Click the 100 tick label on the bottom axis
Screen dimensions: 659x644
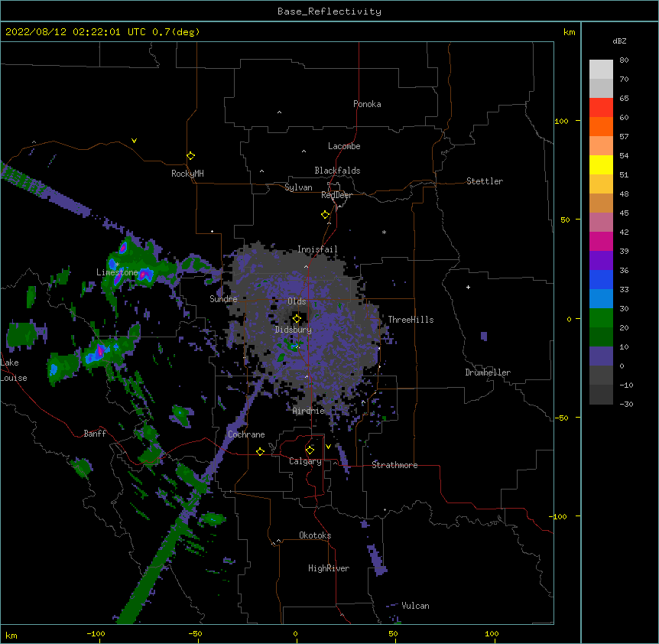click(492, 633)
